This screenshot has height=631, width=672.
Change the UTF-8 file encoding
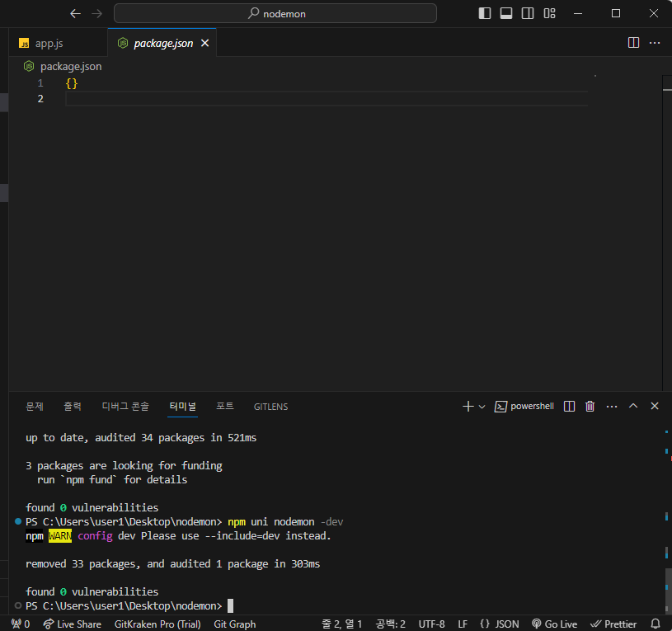431,624
